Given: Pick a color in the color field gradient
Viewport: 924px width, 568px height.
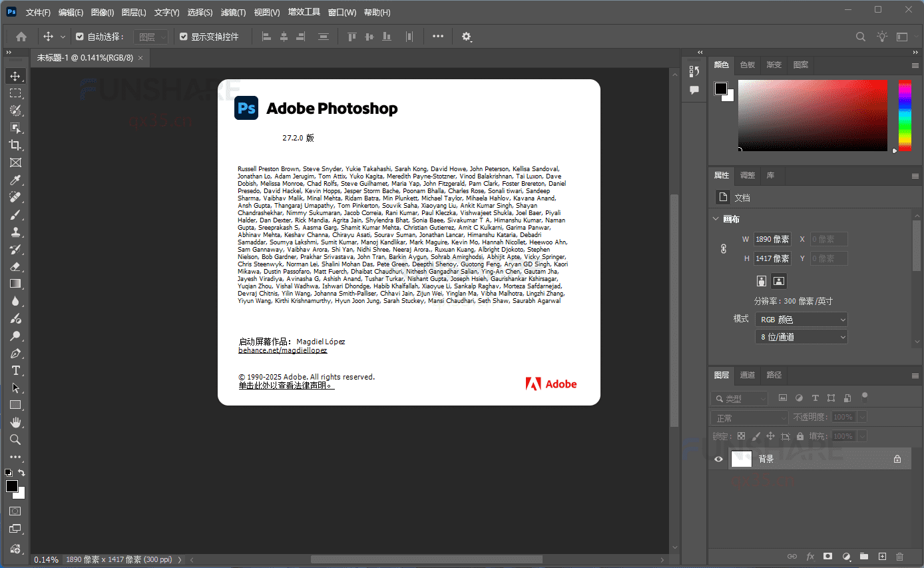Looking at the screenshot, I should point(812,115).
